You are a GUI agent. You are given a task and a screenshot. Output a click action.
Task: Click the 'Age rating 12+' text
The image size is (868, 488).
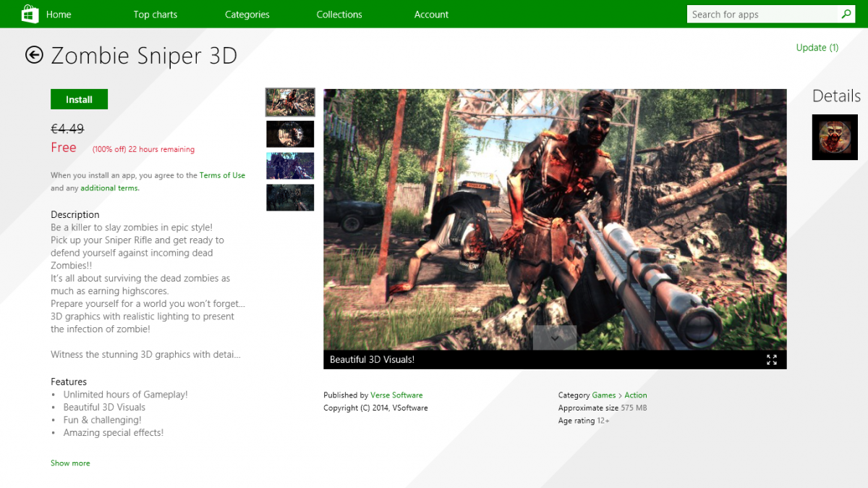[584, 421]
